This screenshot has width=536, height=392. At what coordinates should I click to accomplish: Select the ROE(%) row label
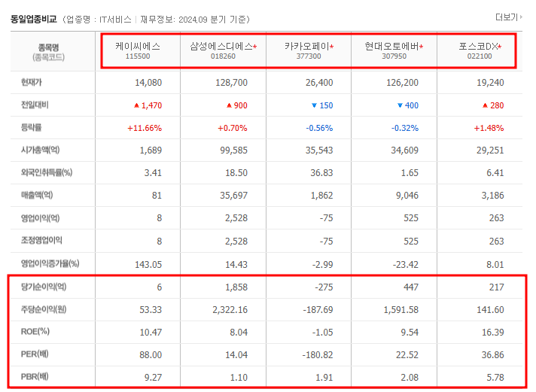35,332
